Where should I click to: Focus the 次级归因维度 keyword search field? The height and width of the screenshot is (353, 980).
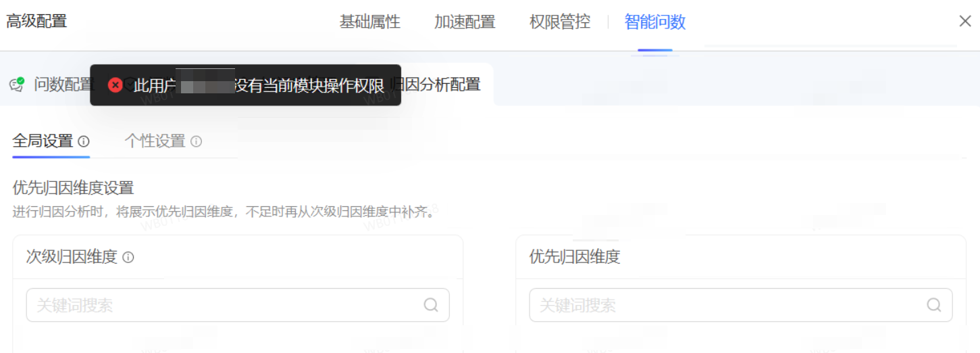coord(223,305)
